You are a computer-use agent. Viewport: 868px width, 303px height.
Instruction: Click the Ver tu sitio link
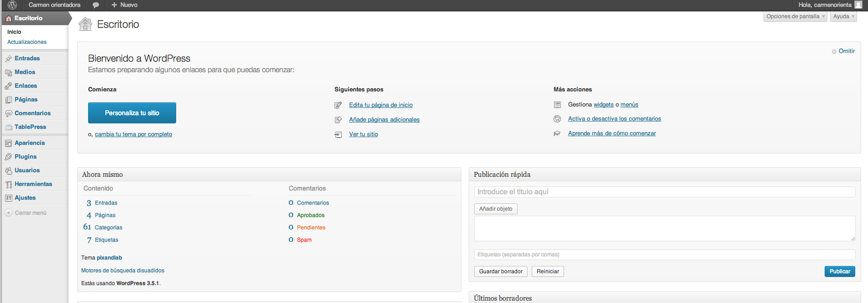363,134
